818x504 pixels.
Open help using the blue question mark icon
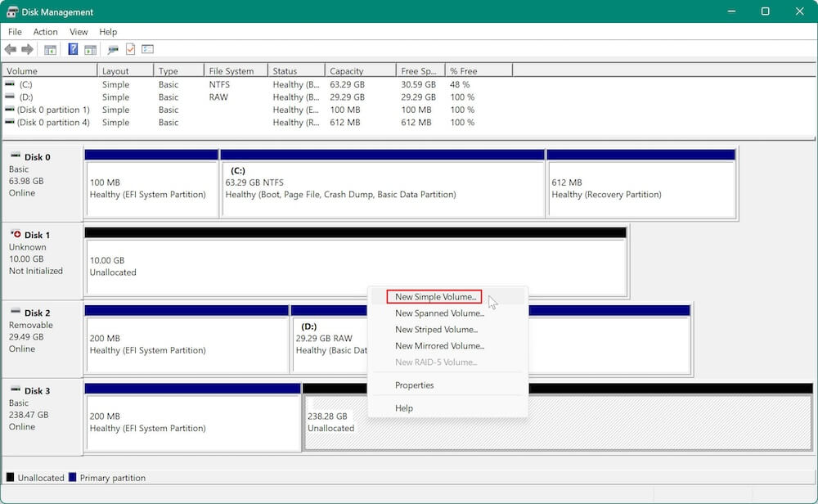72,49
